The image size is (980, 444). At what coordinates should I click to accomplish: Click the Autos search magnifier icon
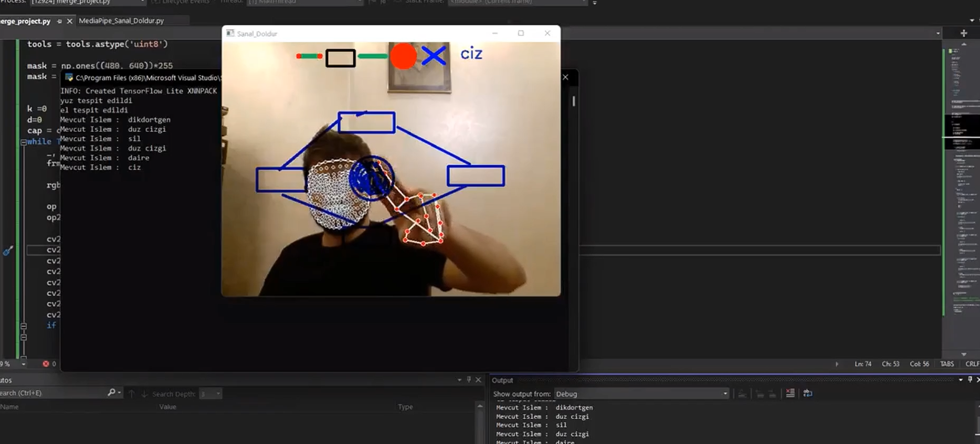[111, 393]
